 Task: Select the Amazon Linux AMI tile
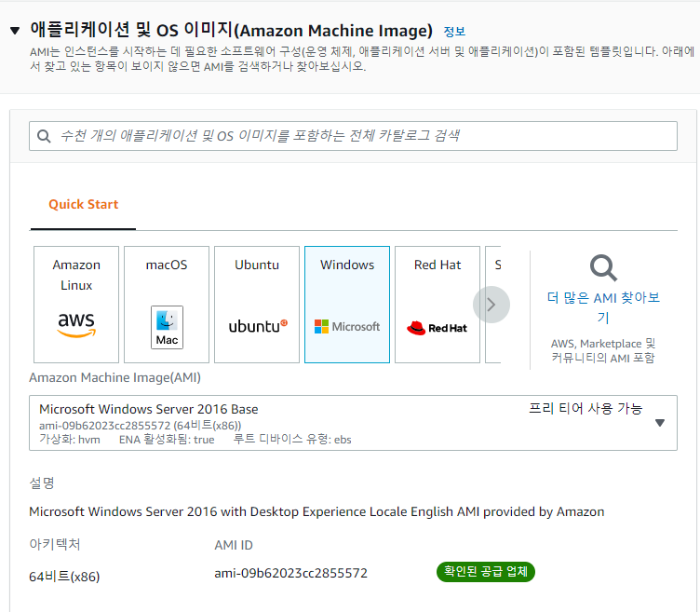click(x=76, y=305)
